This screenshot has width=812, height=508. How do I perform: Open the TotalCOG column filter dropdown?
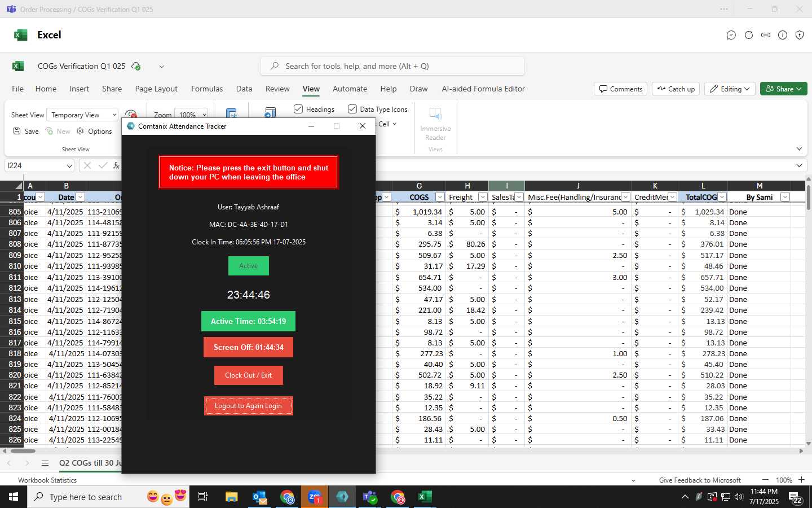[x=722, y=197]
